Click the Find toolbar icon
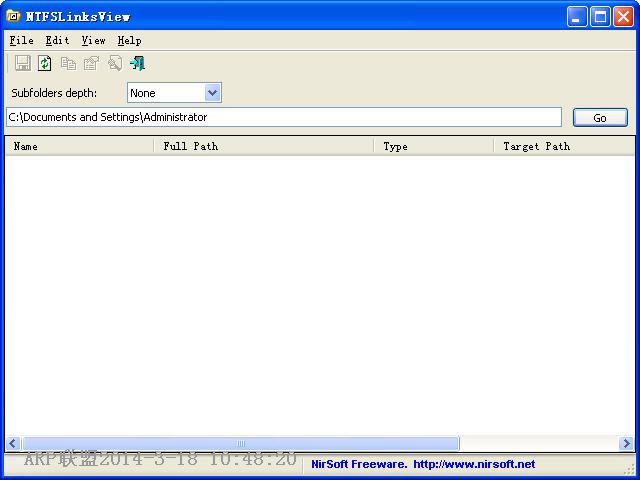 (x=115, y=63)
